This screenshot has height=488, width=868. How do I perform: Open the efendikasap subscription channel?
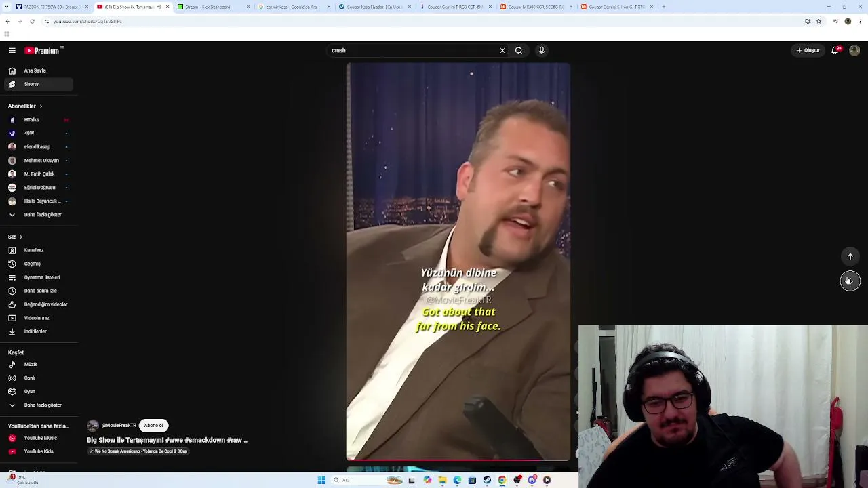[39, 147]
